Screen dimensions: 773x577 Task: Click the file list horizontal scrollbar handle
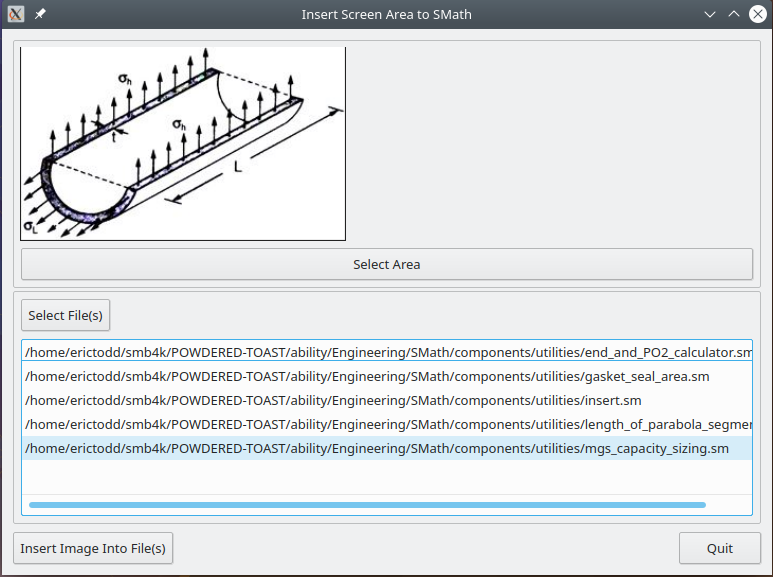(x=367, y=505)
